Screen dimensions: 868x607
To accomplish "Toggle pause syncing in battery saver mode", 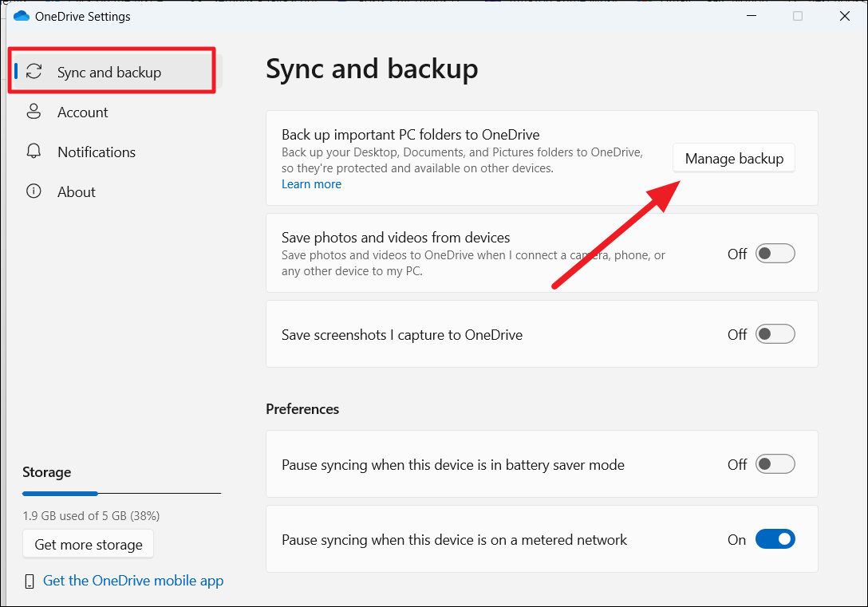I will coord(775,464).
